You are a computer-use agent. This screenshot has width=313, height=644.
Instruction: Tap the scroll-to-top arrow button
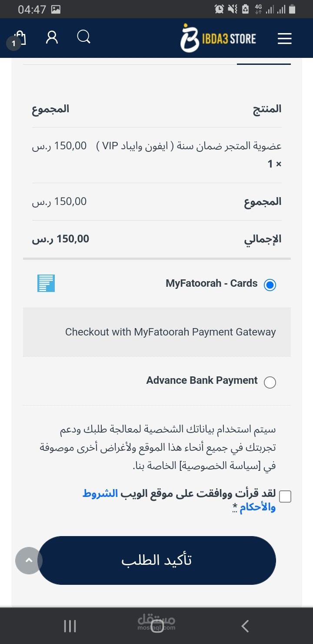[29, 560]
